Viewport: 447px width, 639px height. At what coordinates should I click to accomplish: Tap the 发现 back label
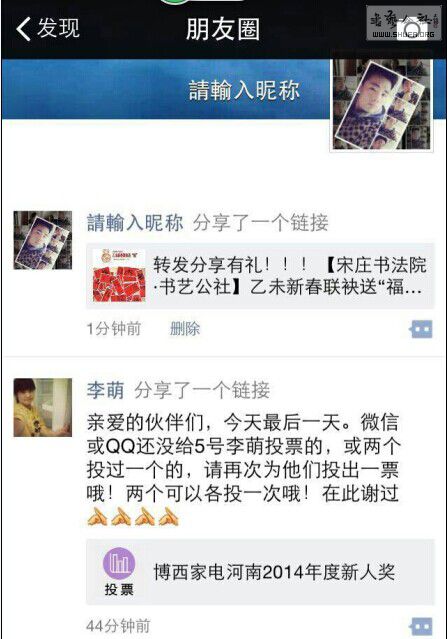[58, 28]
